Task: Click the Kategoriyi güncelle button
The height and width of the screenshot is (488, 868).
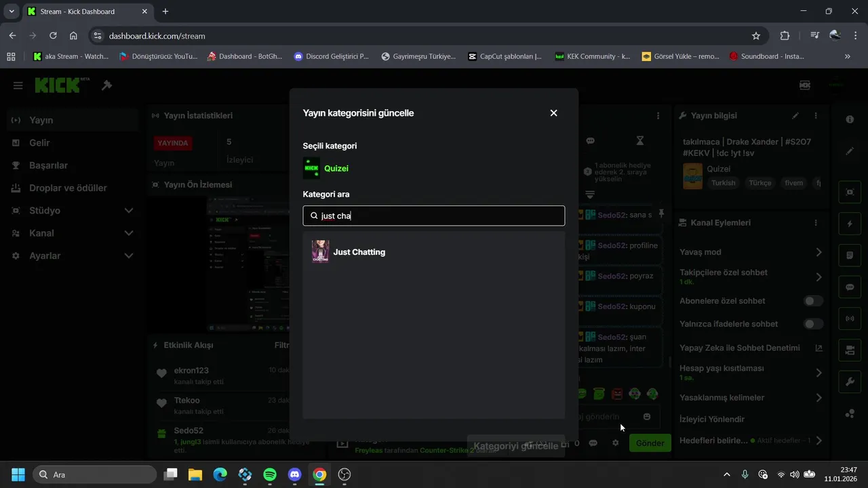Action: [x=516, y=446]
